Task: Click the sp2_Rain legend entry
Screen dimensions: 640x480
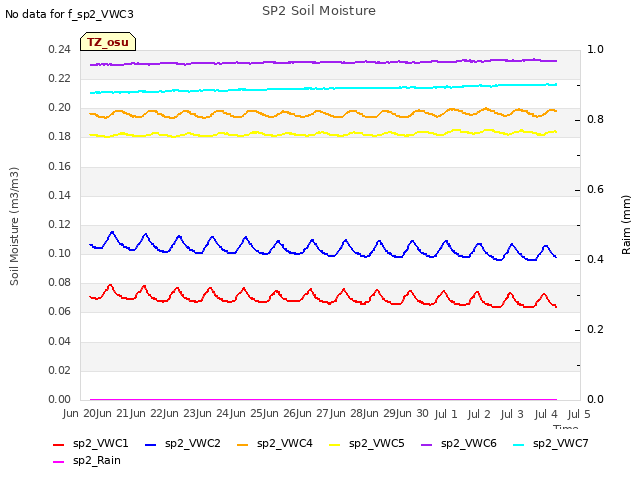Action: point(87,460)
